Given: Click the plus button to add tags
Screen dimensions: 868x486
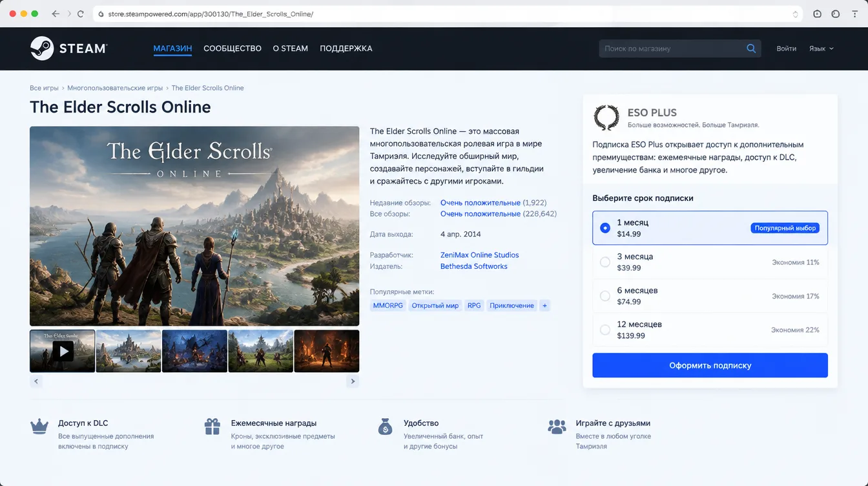Looking at the screenshot, I should 544,306.
